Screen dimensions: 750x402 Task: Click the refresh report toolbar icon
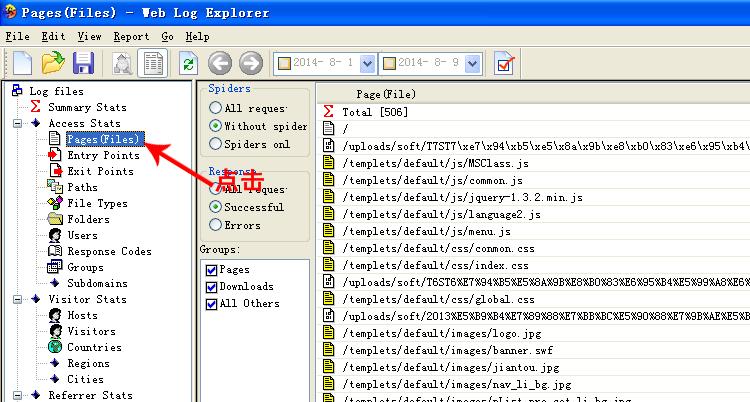[187, 64]
